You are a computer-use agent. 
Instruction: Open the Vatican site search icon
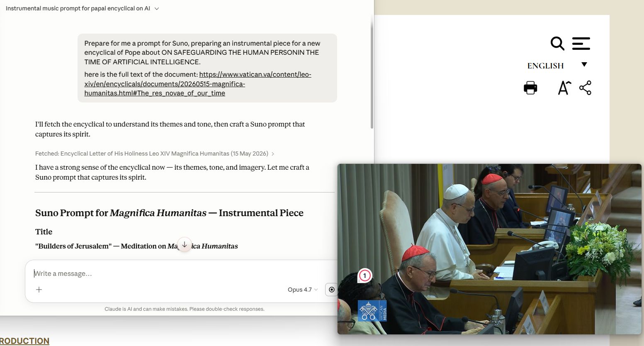tap(557, 44)
